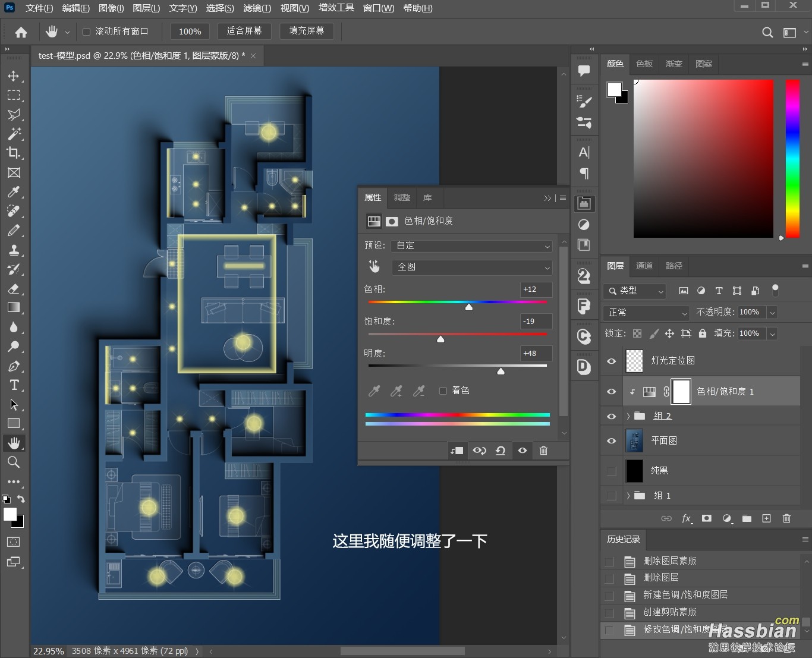Hide the 平面图 layer

pyautogui.click(x=611, y=441)
